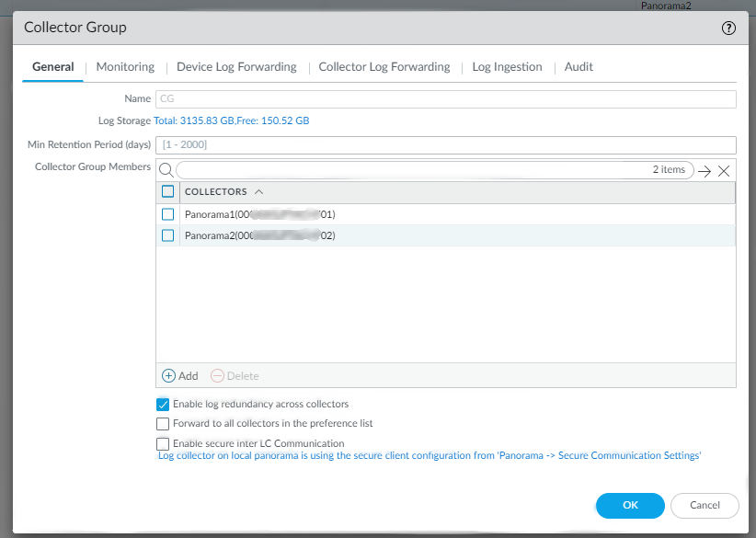Sort by the Collectors column arrow
756x538 pixels.
pyautogui.click(x=258, y=192)
